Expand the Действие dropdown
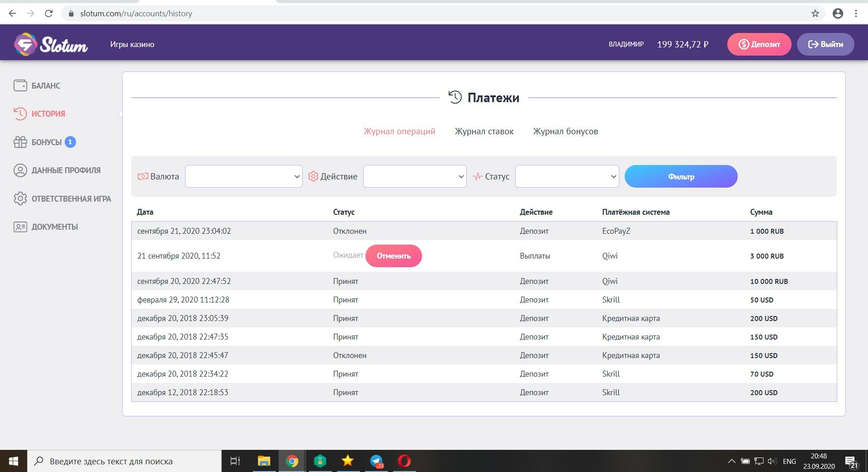The height and width of the screenshot is (472, 868). 414,176
